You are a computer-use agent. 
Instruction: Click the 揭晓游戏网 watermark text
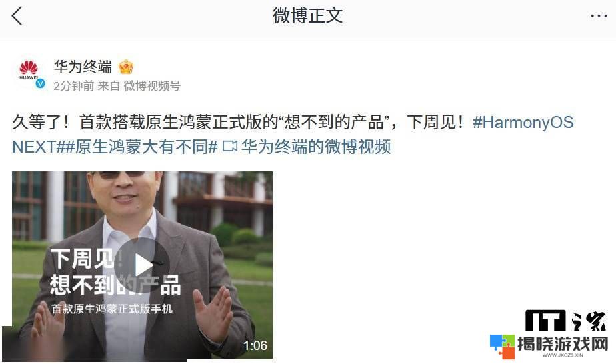[563, 344]
